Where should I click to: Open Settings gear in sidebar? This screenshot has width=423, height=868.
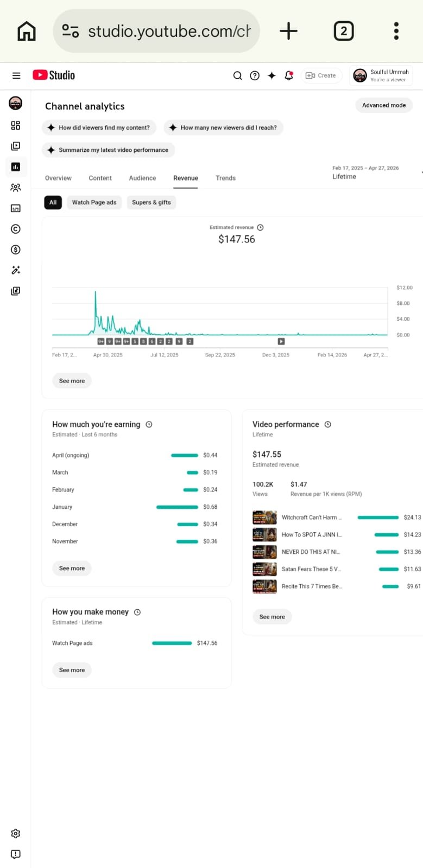(16, 833)
